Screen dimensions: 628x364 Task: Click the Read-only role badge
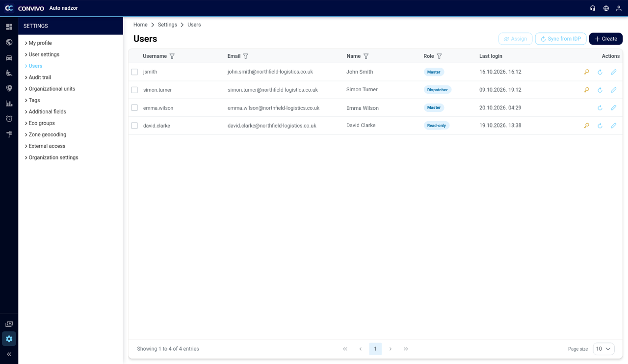click(436, 126)
